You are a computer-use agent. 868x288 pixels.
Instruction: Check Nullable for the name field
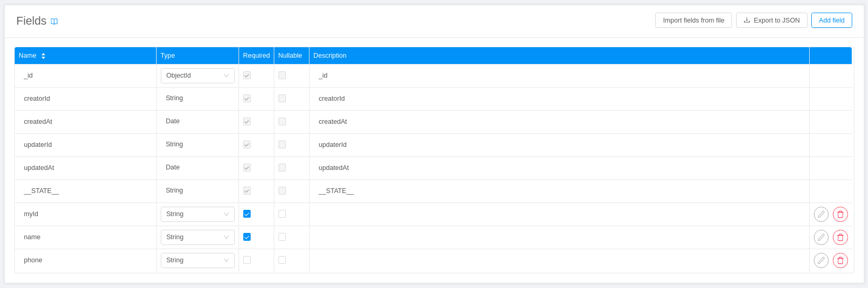(282, 237)
